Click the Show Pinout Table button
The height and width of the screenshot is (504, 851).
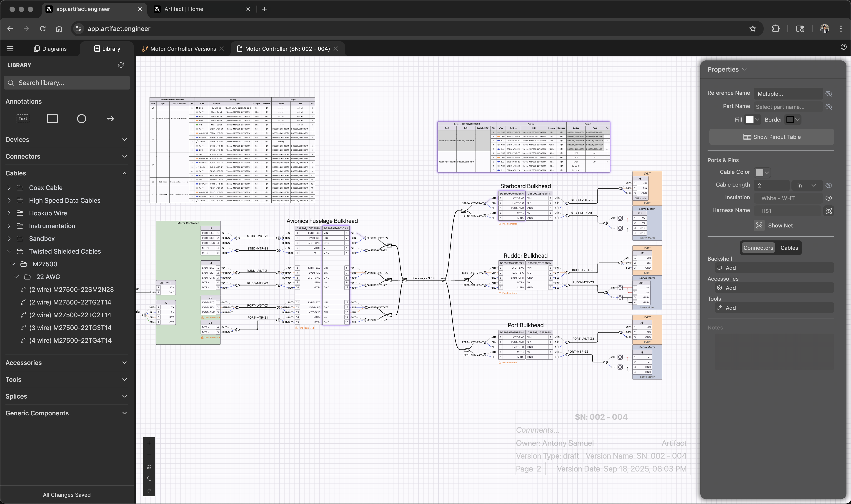pyautogui.click(x=771, y=137)
